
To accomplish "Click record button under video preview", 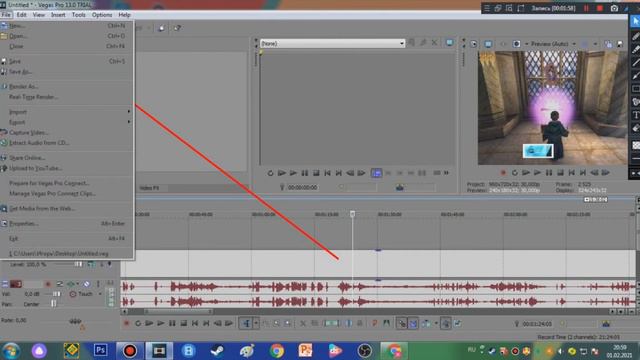I will click(x=503, y=173).
